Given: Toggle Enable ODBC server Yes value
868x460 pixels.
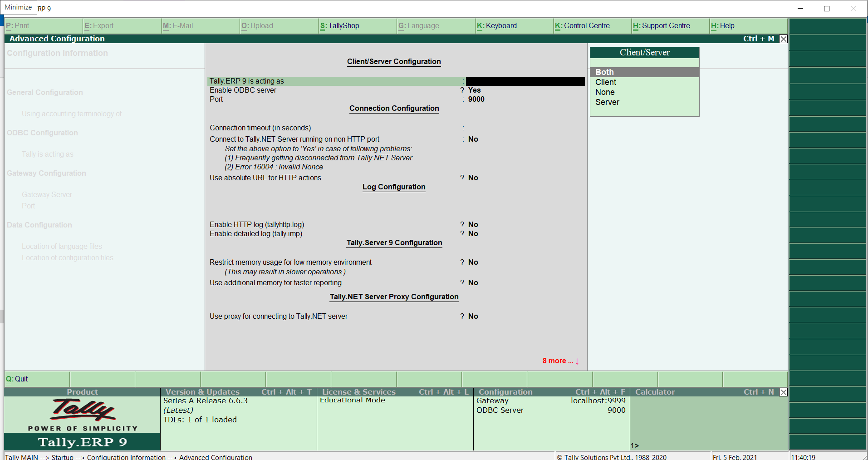Looking at the screenshot, I should coord(474,90).
